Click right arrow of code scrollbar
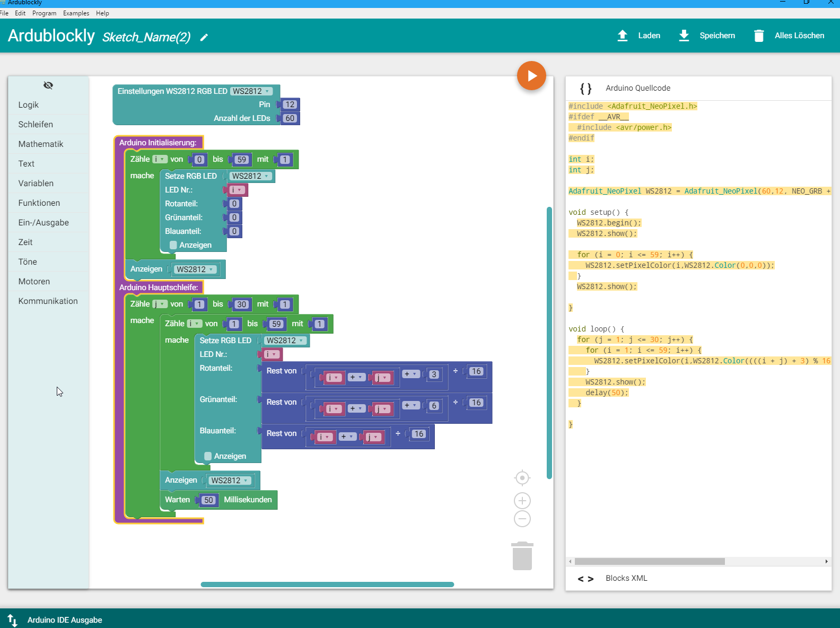Image resolution: width=840 pixels, height=628 pixels. pyautogui.click(x=826, y=561)
